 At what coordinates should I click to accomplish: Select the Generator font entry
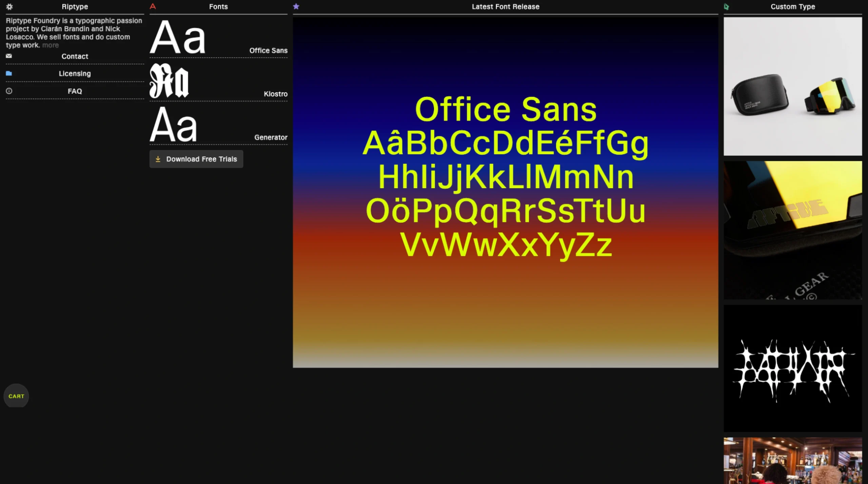[x=218, y=124]
